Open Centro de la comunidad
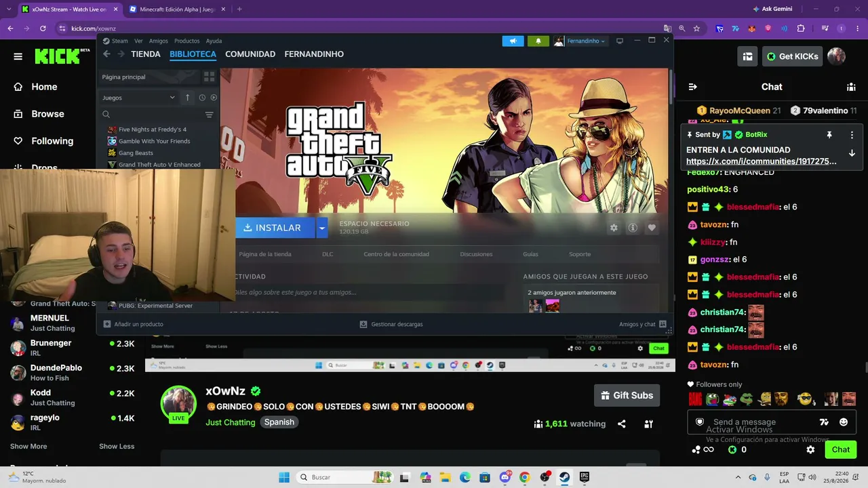Image resolution: width=868 pixels, height=488 pixels. 396,254
